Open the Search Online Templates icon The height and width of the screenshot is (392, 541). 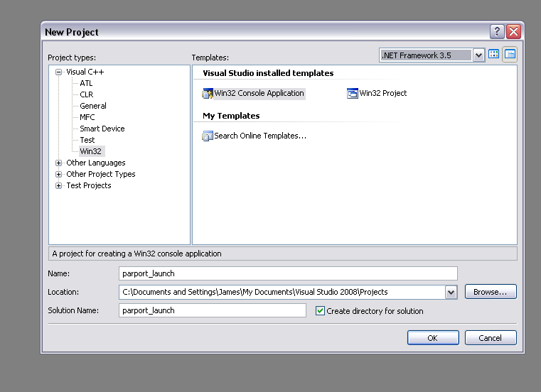pos(208,136)
